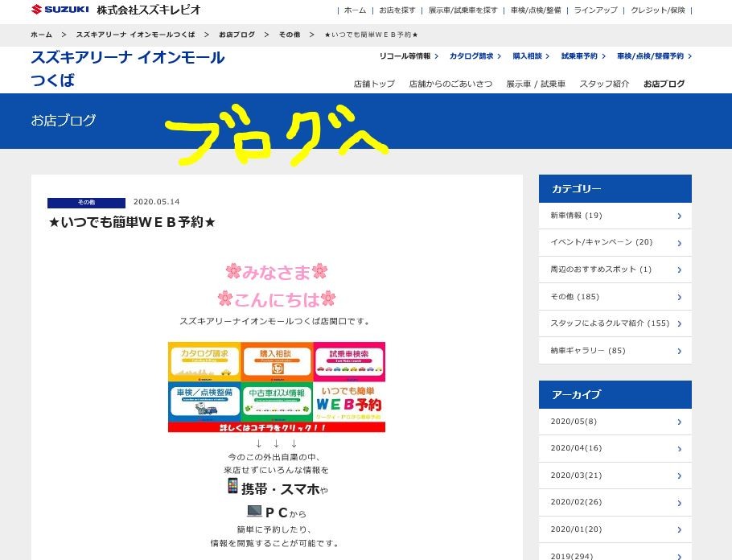
Task: Click the smartphone icon beside 携帯・スマホ
Action: [x=232, y=486]
